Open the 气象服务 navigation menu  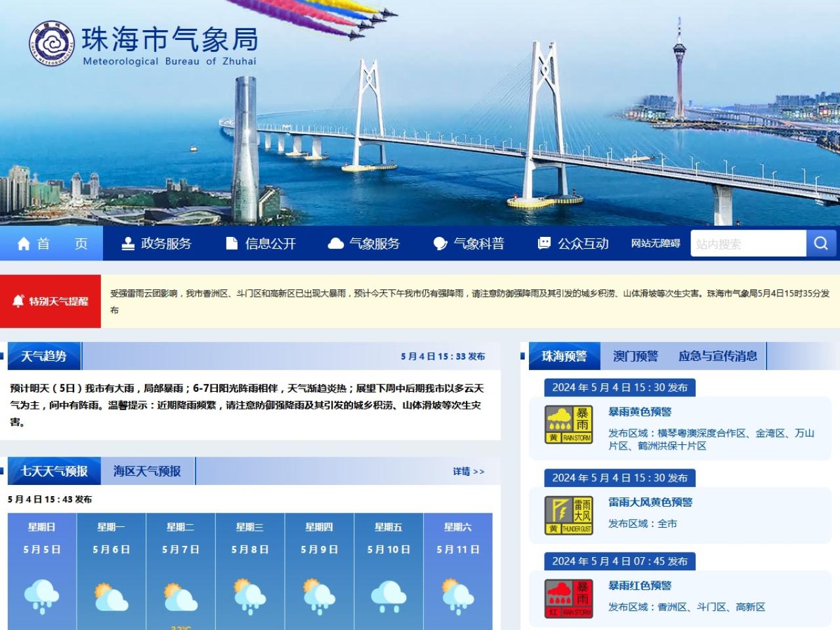[x=365, y=244]
